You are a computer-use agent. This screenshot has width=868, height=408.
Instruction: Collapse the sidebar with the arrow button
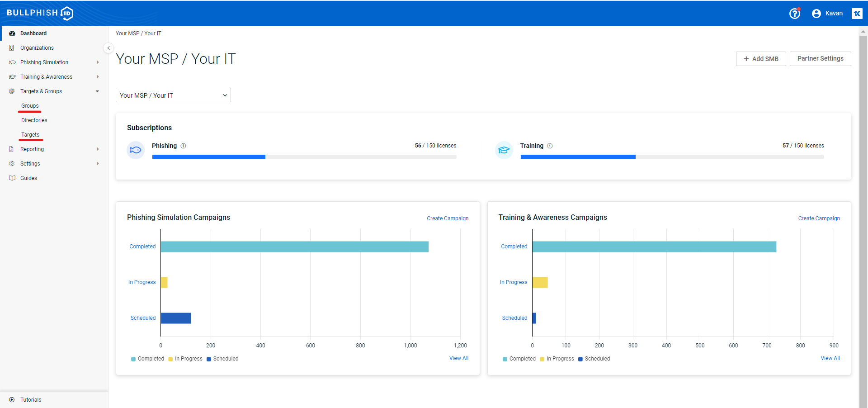pyautogui.click(x=108, y=48)
